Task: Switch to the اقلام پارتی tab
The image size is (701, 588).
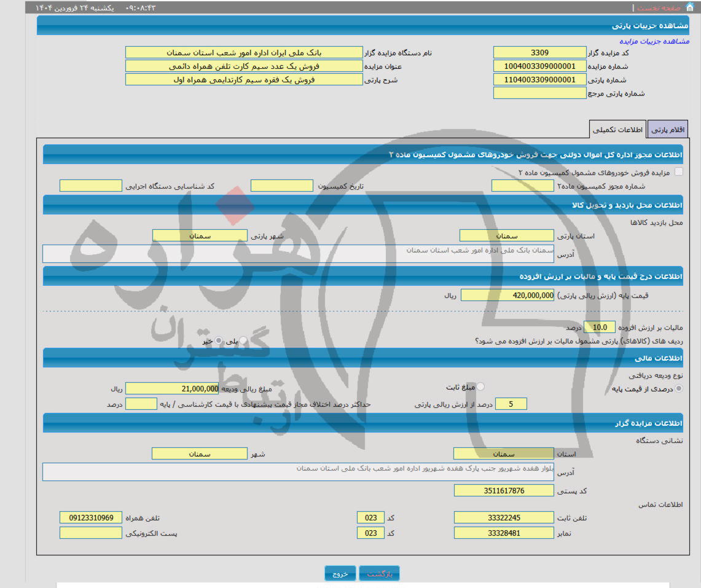Action: tap(668, 130)
